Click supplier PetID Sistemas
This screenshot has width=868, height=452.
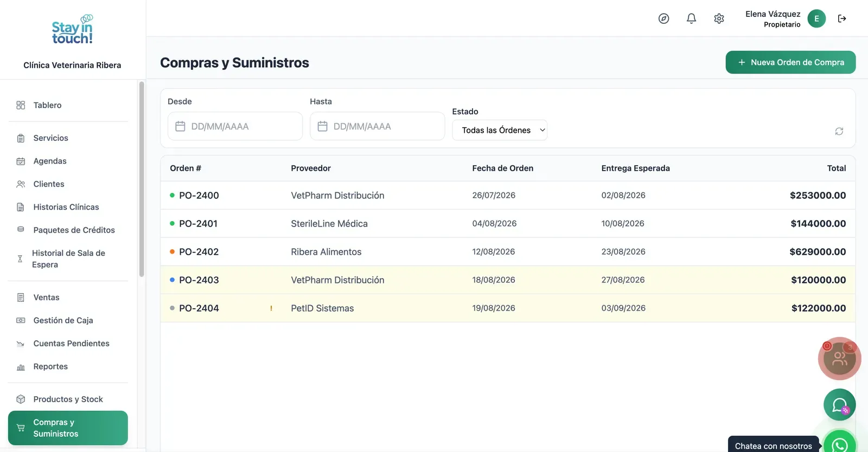pos(322,308)
